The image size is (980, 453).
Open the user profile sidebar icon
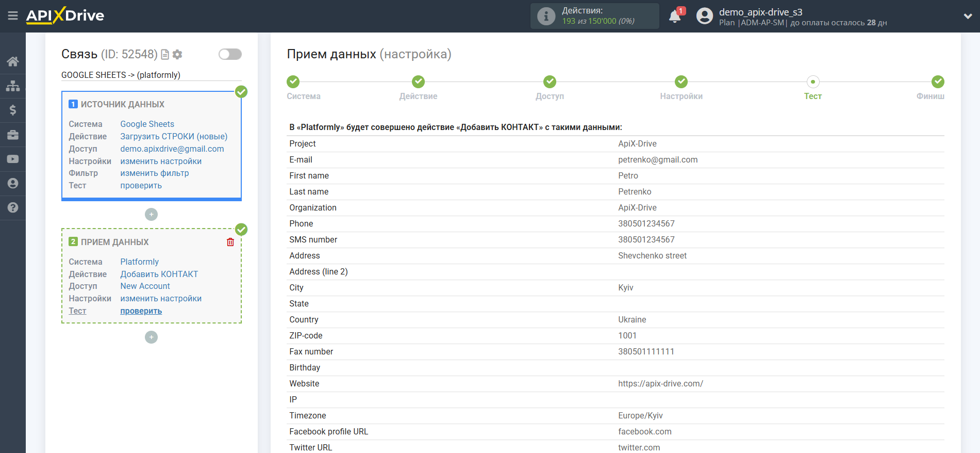click(x=13, y=183)
